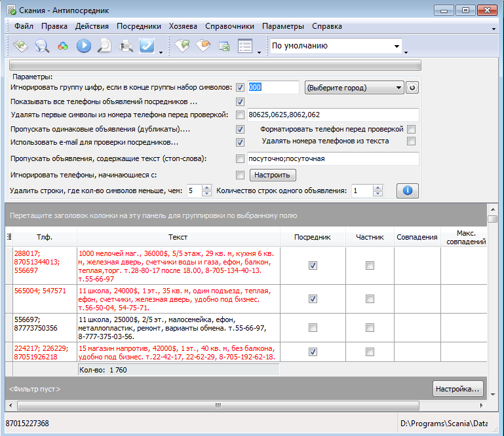The width and height of the screenshot is (504, 436).
Task: Click the Excel export icon in toolbar
Action: pyautogui.click(x=224, y=46)
